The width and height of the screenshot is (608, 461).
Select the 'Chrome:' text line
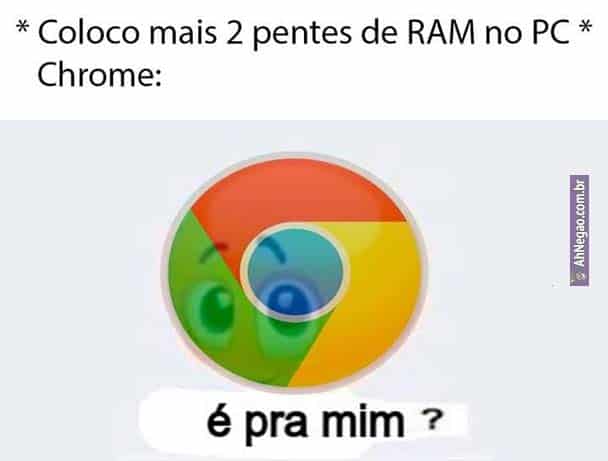click(99, 74)
